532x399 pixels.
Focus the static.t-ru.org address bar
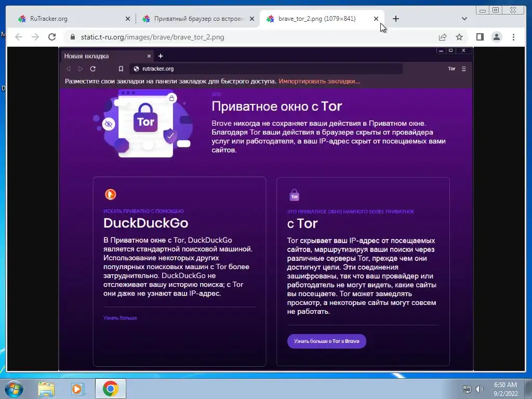tap(251, 37)
